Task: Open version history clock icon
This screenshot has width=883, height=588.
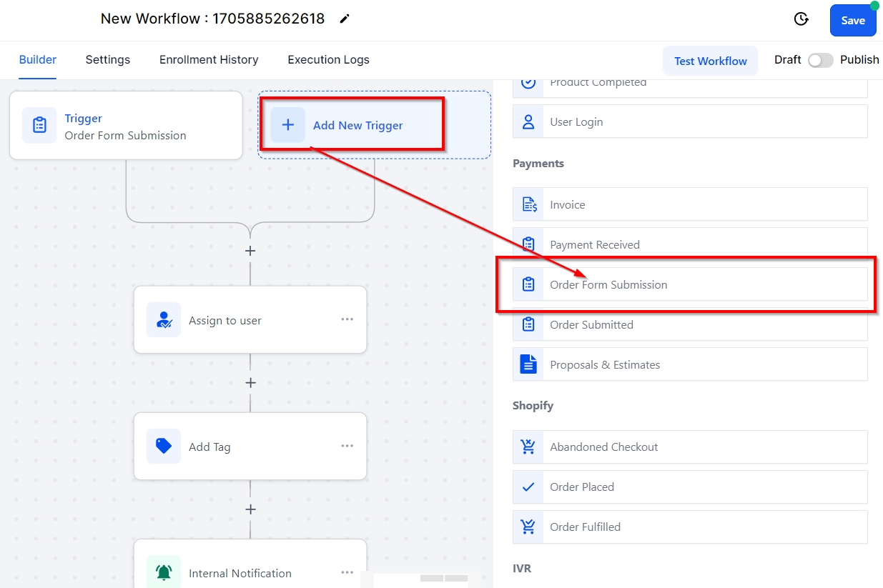Action: click(x=801, y=19)
